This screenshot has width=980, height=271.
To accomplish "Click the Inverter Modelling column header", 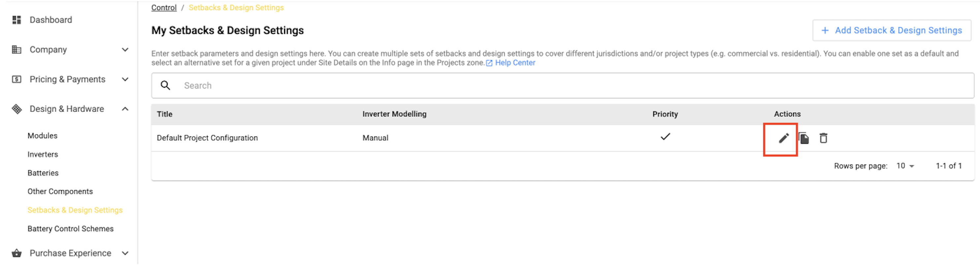I will [394, 114].
